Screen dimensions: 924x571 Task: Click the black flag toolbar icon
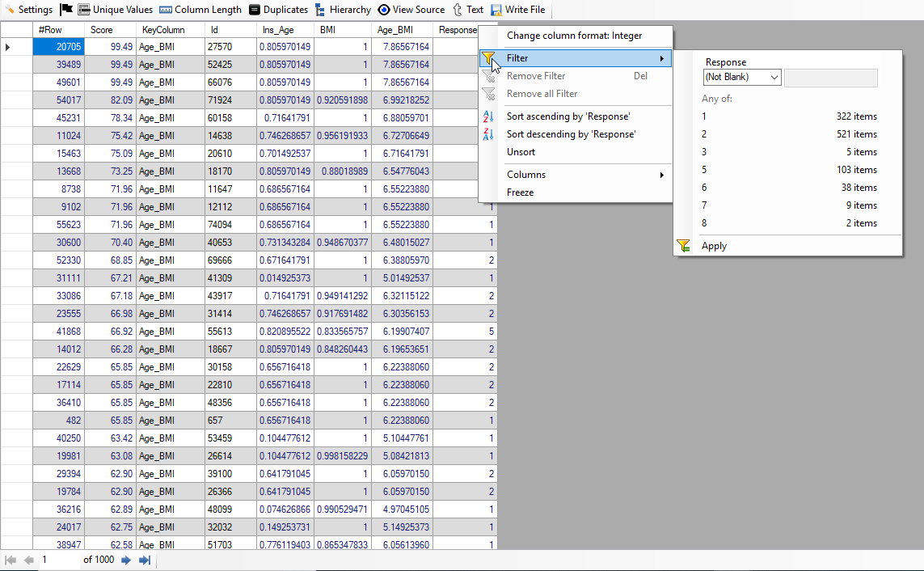(x=66, y=10)
